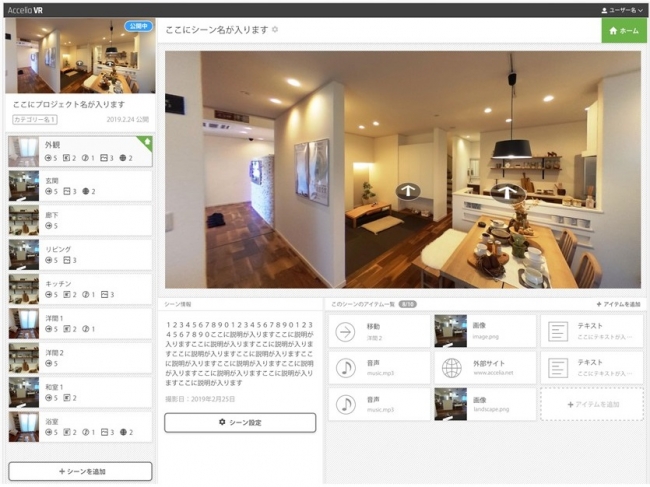Open the 画像 image.png item
The width and height of the screenshot is (650, 487).
click(485, 331)
